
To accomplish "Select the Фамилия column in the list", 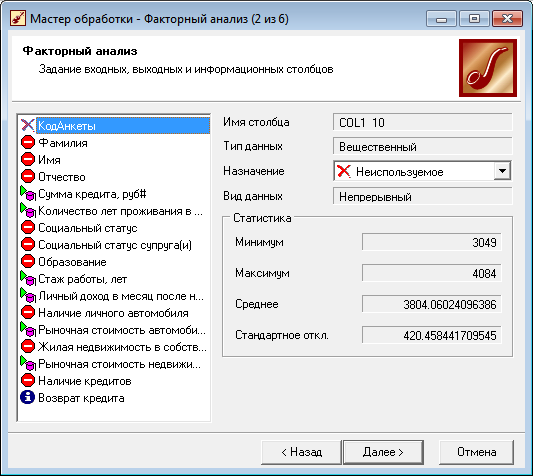I will 63,143.
